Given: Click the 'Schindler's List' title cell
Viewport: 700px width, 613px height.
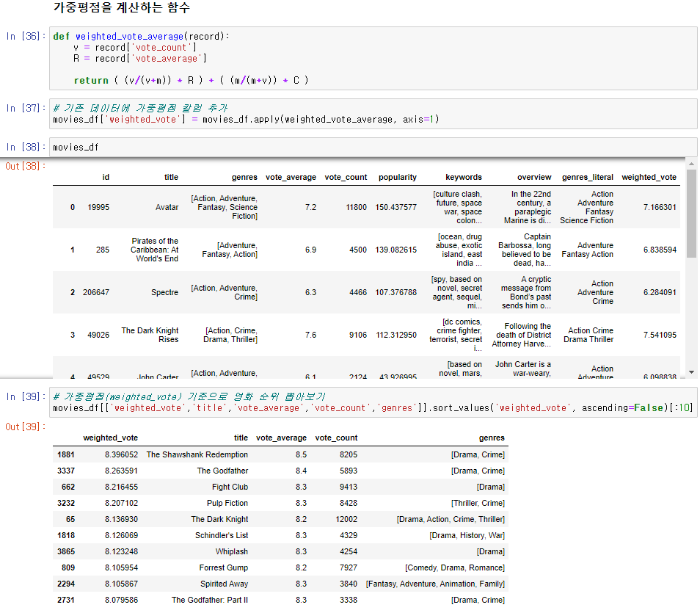Looking at the screenshot, I should pyautogui.click(x=222, y=535).
